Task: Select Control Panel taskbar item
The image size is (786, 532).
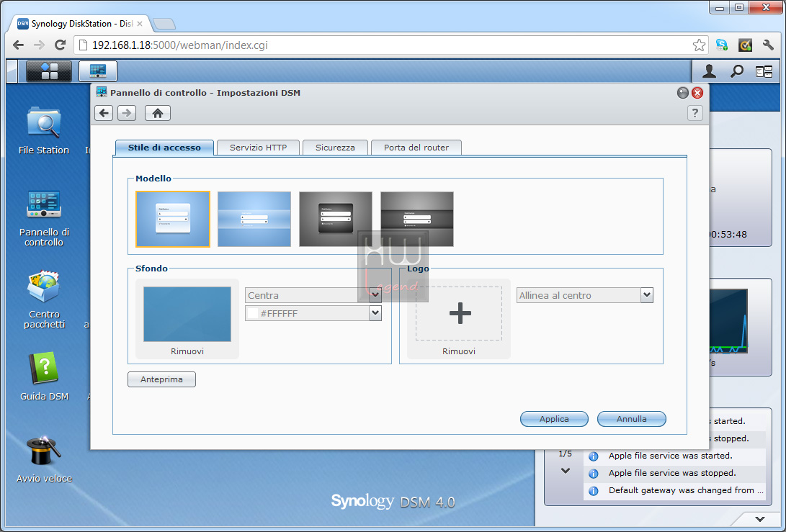Action: coord(98,71)
